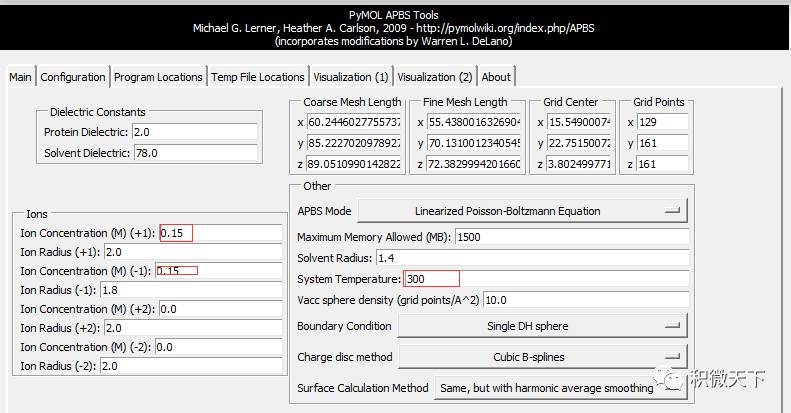Switch to Visualization (2) tab
This screenshot has height=413, width=791.
435,77
